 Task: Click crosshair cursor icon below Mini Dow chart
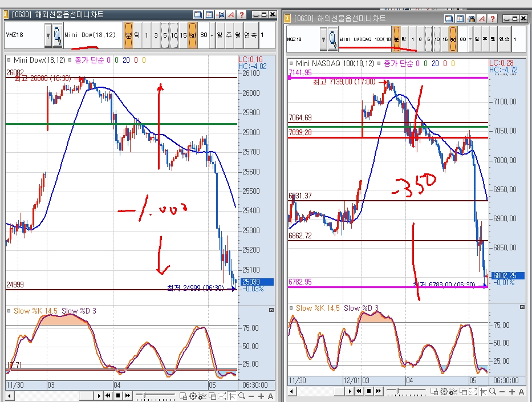pyautogui.click(x=232, y=396)
